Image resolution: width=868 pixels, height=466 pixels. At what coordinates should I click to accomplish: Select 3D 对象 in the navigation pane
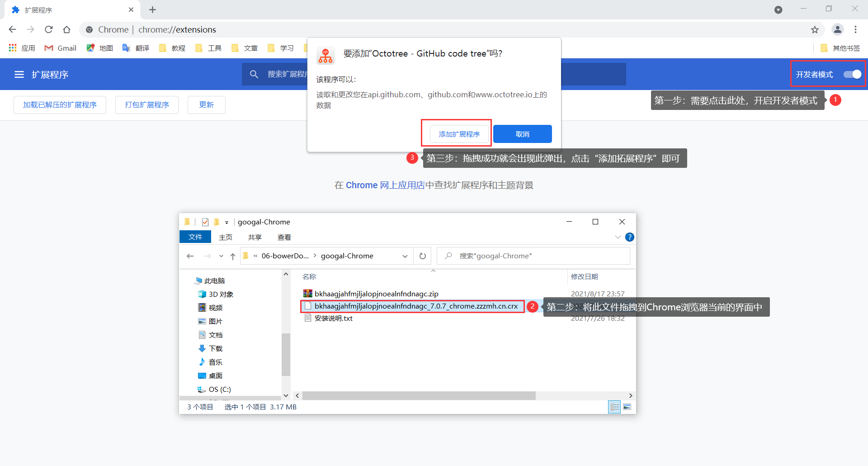[x=216, y=294]
